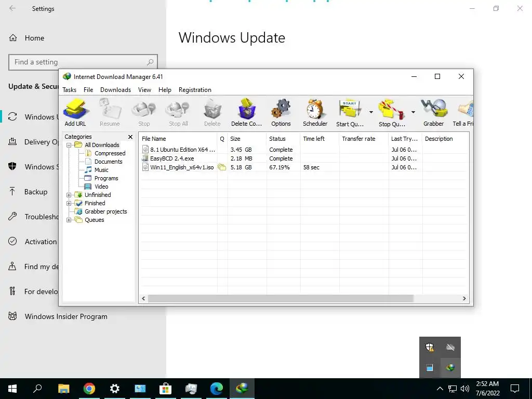Click the horizontal scrollbar thumb

(281, 299)
